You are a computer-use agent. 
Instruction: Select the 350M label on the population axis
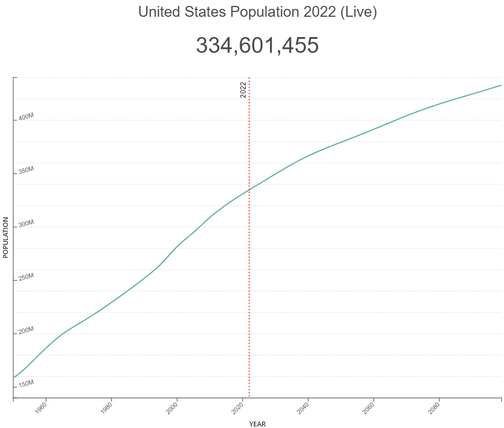point(26,170)
